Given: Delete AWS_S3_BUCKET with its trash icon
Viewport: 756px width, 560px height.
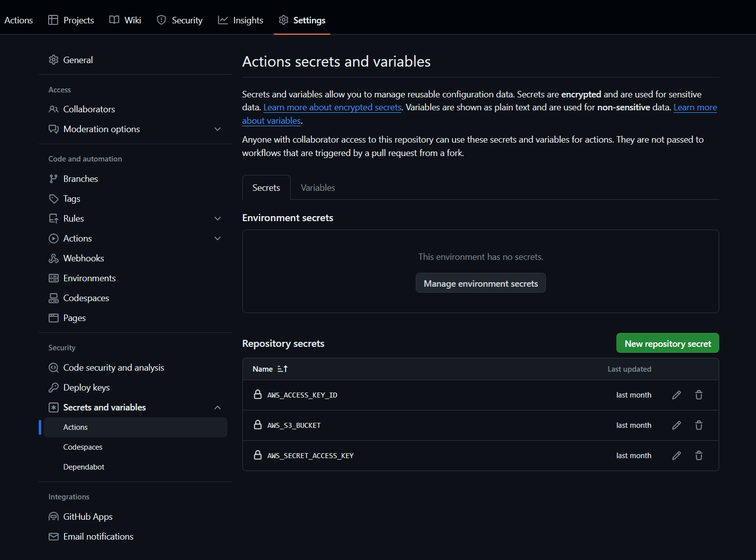Looking at the screenshot, I should coord(699,425).
